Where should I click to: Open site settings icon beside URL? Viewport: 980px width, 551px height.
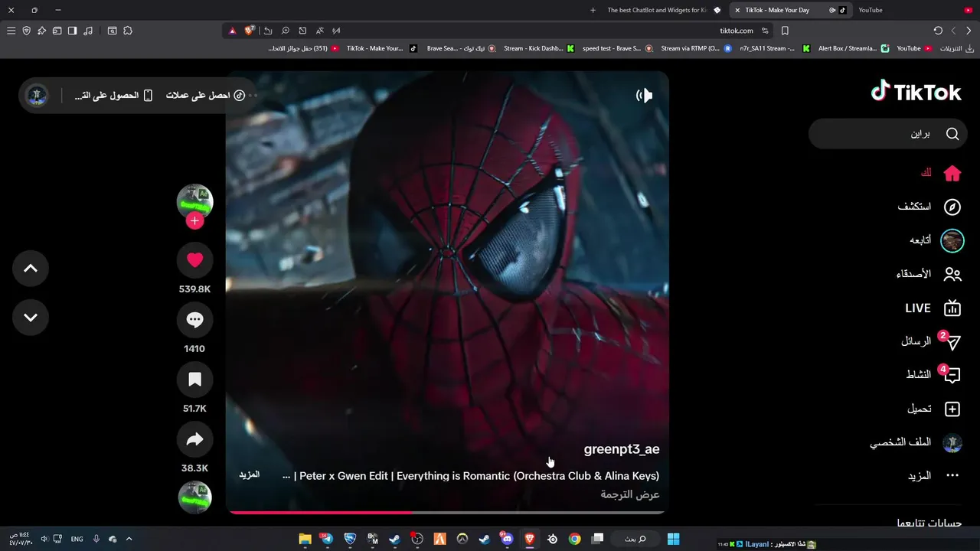tap(765, 31)
